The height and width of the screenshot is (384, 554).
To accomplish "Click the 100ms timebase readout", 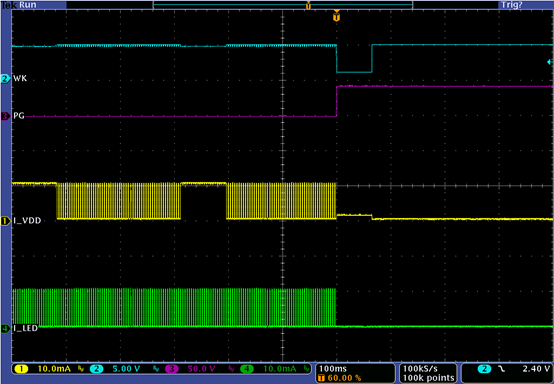I will (333, 369).
